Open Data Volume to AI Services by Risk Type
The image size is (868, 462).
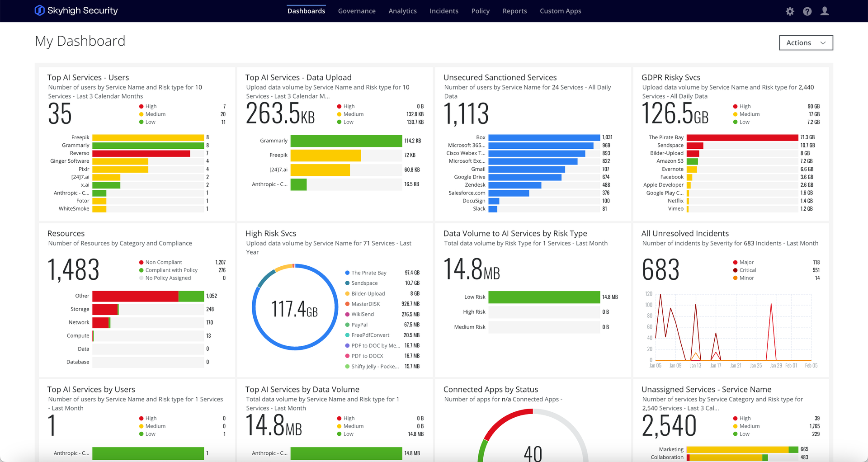coord(515,233)
